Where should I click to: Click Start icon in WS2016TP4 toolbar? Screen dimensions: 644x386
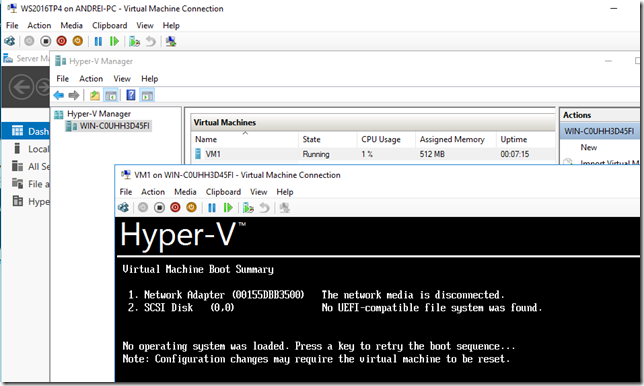coord(29,41)
